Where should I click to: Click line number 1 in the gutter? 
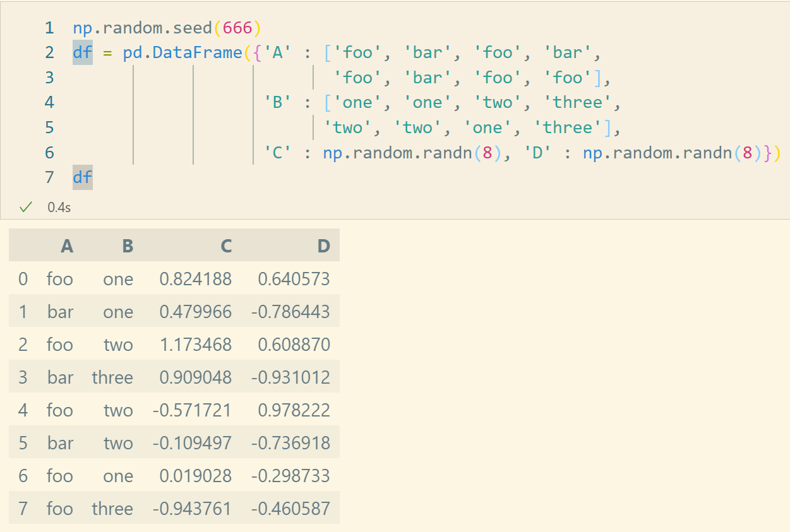(x=49, y=28)
